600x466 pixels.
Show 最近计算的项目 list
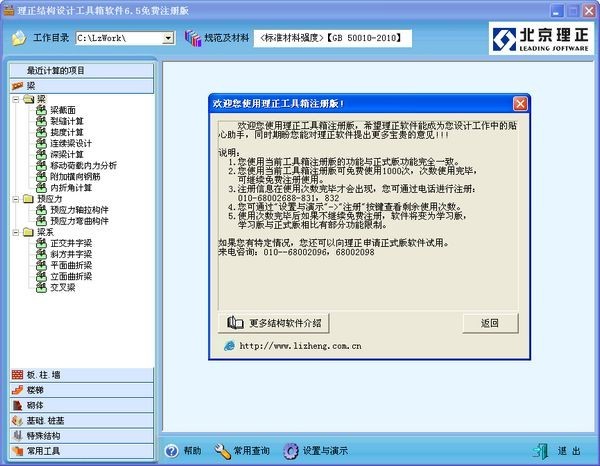[82, 70]
